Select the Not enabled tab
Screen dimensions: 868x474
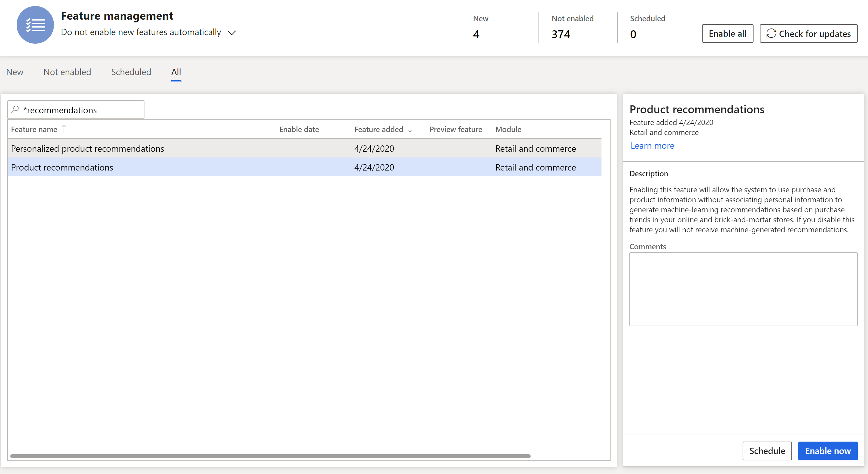coord(67,72)
